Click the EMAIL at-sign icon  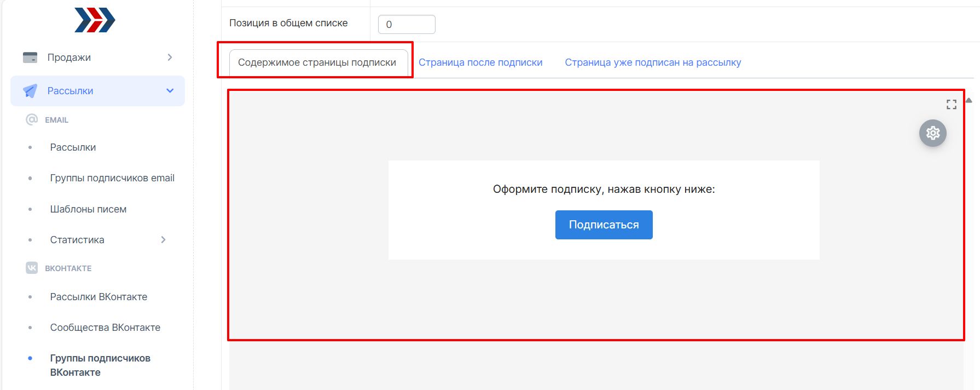[32, 119]
